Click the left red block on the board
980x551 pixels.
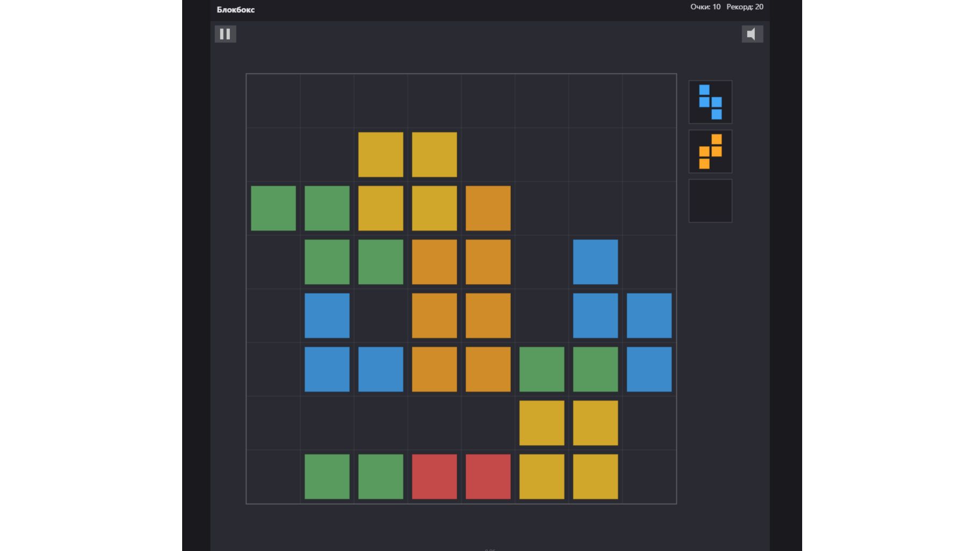point(434,476)
